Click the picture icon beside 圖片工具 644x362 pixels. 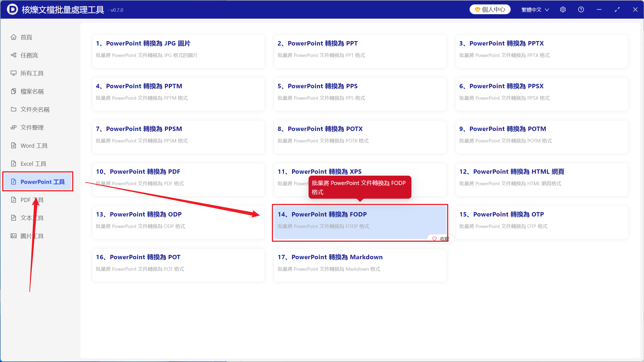coord(13,236)
